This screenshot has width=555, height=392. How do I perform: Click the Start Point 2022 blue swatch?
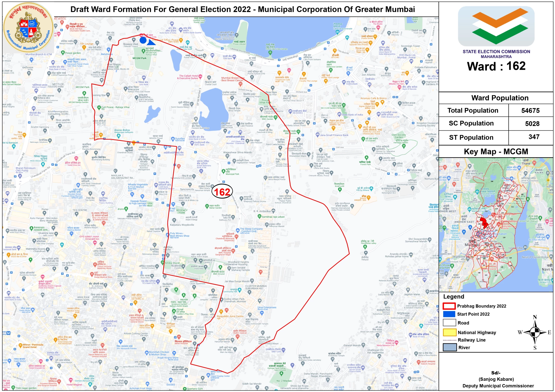[449, 314]
